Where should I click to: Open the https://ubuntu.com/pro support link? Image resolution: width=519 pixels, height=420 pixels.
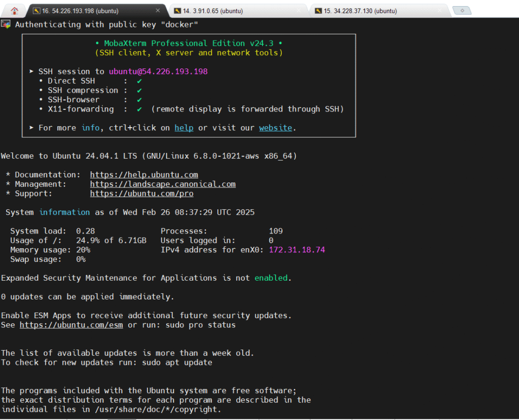(x=141, y=194)
